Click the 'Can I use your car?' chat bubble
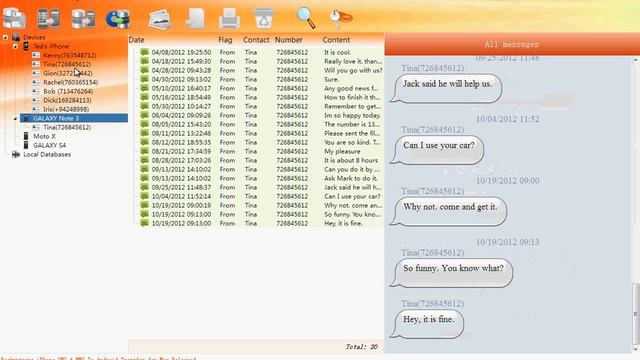Viewport: 640px width, 360px height. click(437, 149)
